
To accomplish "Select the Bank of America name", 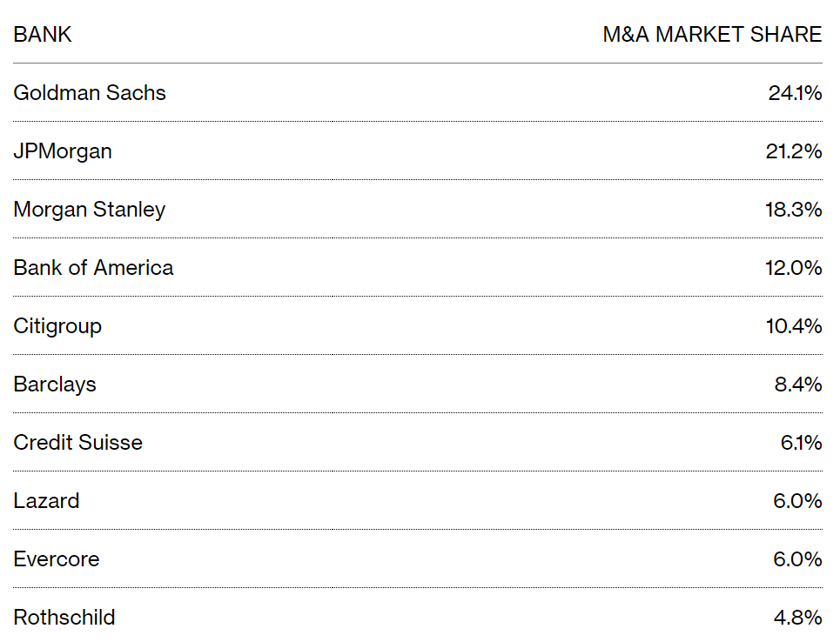I will coord(93,268).
